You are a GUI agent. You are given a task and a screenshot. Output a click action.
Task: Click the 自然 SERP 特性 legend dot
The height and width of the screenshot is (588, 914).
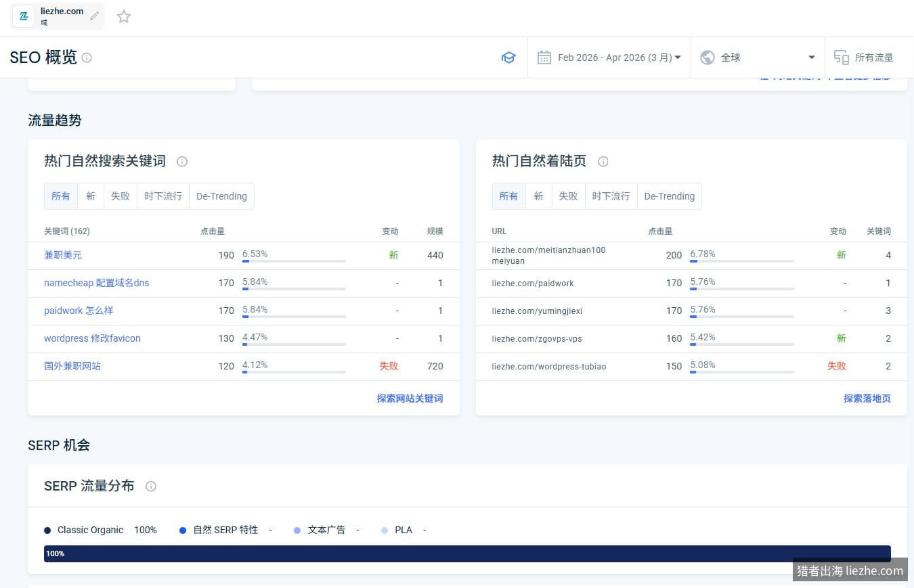coord(183,530)
